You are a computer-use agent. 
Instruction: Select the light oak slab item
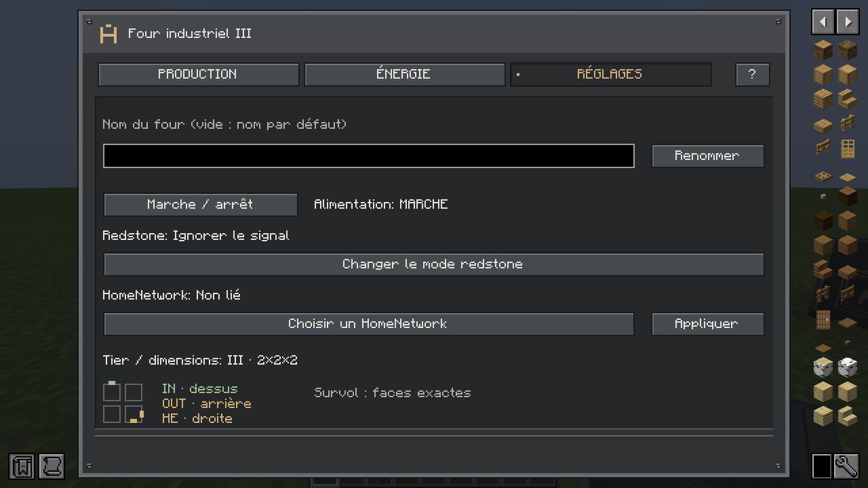pos(823,126)
